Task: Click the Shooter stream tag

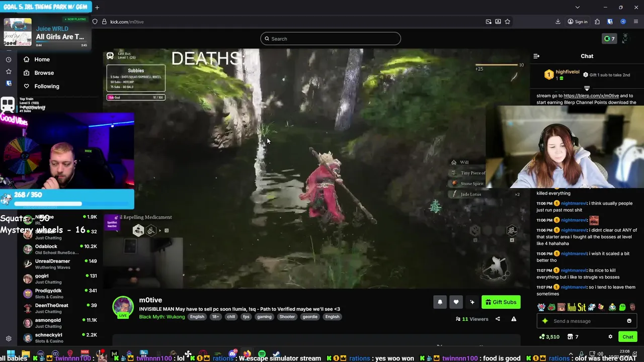Action: point(287,317)
